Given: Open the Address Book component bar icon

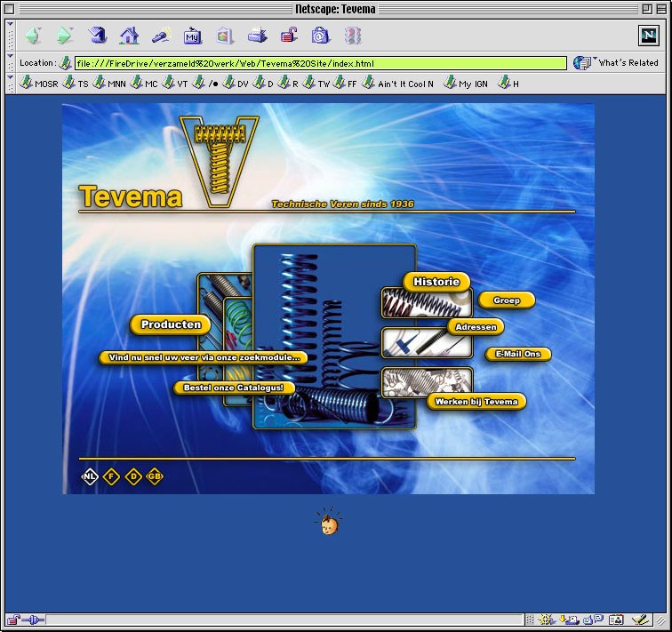Looking at the screenshot, I should click(616, 620).
